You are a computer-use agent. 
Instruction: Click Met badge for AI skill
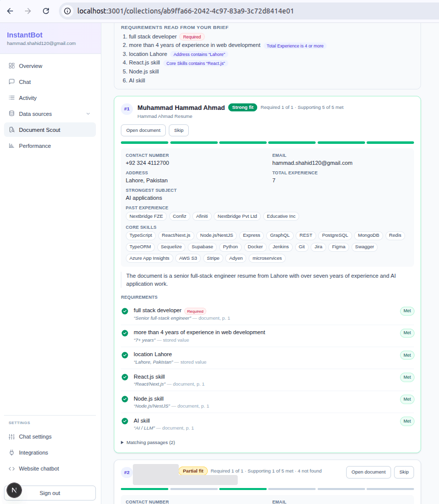[x=407, y=421]
